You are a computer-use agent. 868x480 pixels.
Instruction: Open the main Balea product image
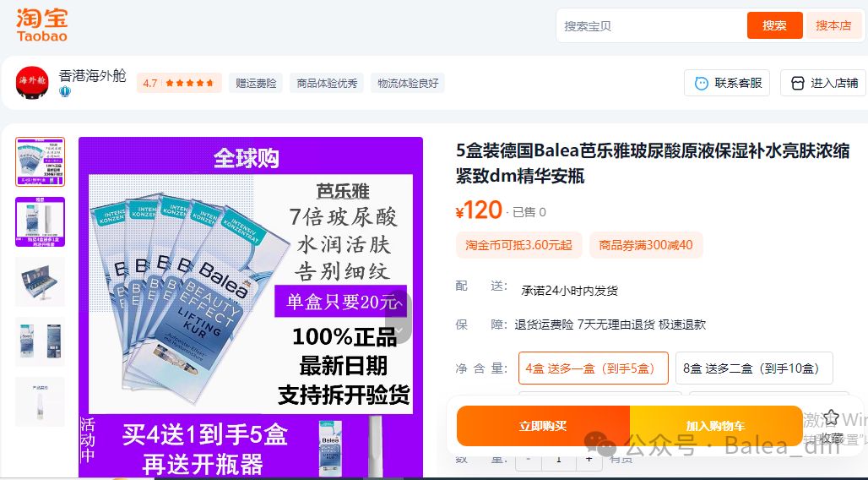click(x=251, y=307)
